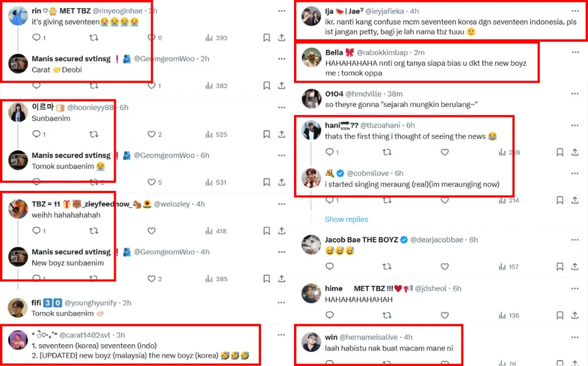588x366 pixels.
Task: Retweet hime's "HAHAHAHAHAHAH" tweet
Action: [387, 315]
